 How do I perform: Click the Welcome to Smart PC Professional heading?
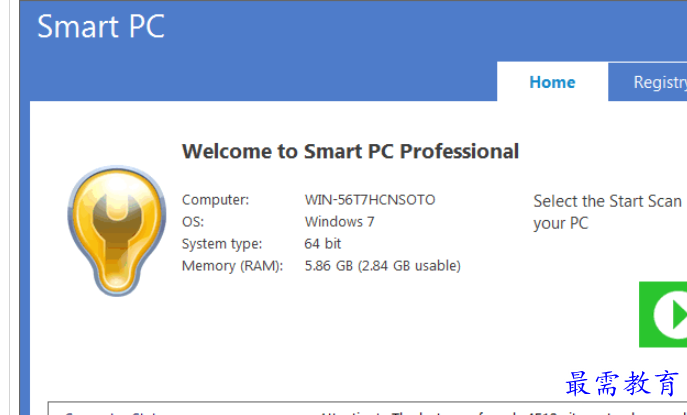(x=350, y=152)
